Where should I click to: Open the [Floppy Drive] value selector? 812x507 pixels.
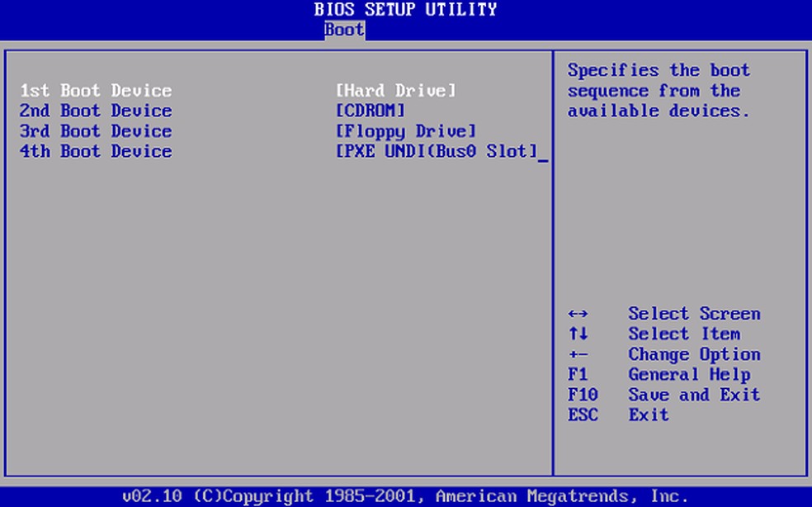click(405, 131)
